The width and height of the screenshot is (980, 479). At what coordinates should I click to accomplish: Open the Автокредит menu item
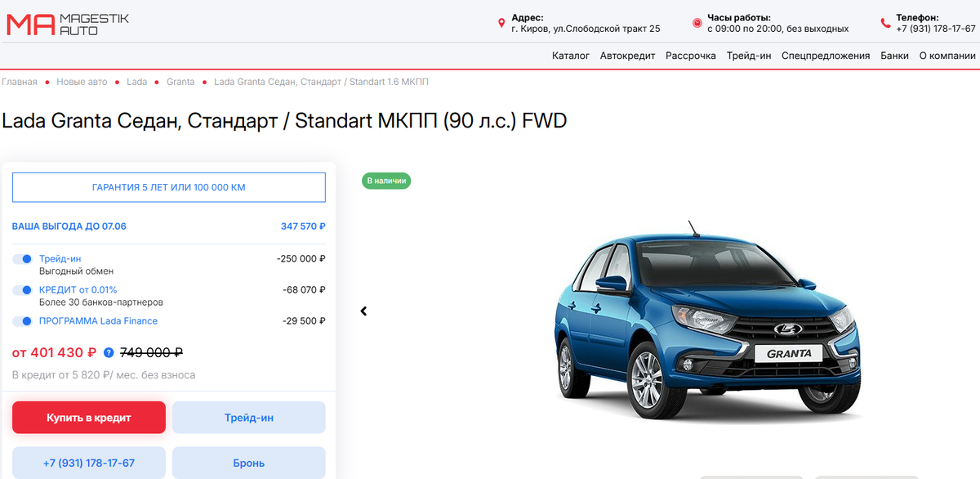[627, 56]
